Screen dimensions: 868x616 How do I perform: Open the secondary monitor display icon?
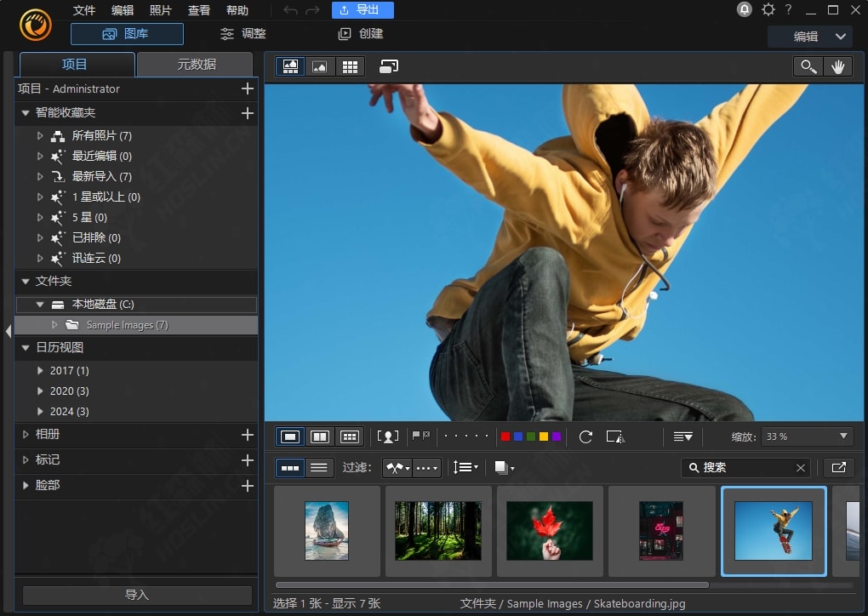tap(389, 66)
